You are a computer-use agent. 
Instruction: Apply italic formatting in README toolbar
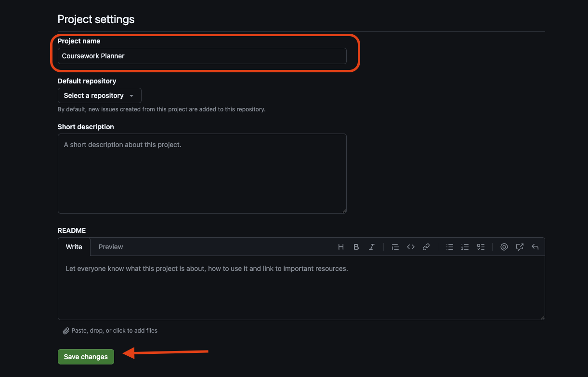372,247
